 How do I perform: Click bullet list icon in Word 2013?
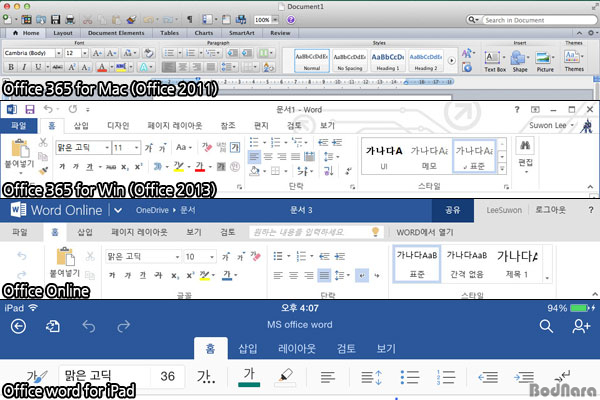coord(254,142)
